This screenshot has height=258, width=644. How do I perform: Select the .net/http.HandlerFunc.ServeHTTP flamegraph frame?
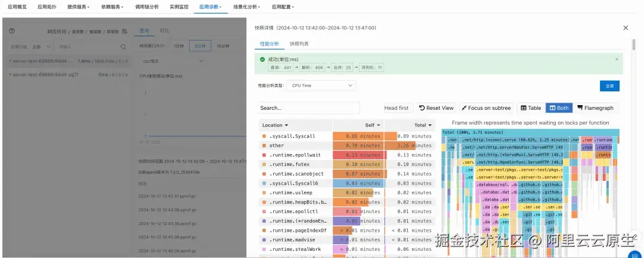tap(521, 162)
